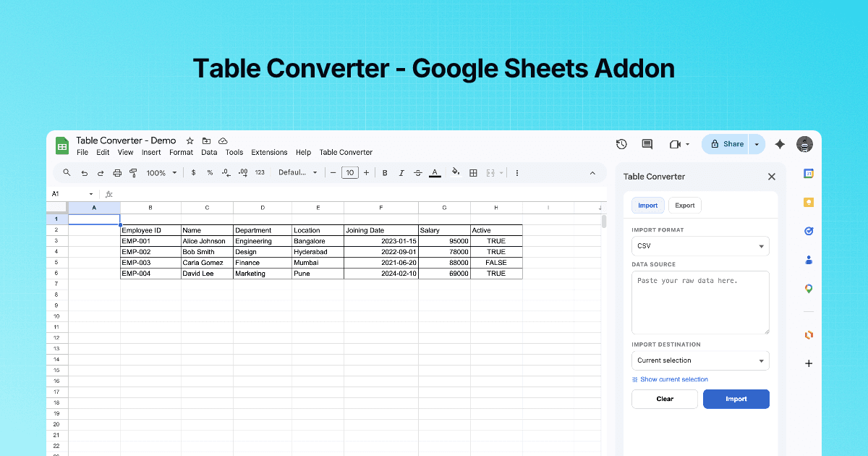
Task: Redo the last action
Action: 101,173
